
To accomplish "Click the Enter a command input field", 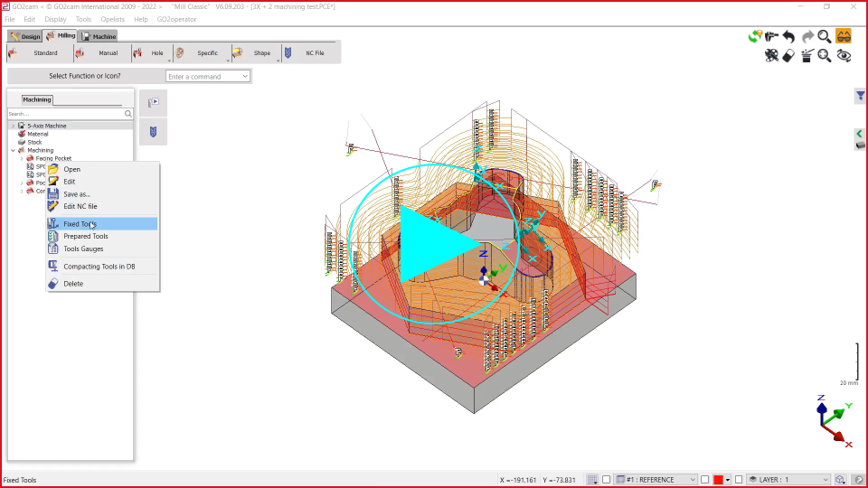I will [203, 77].
